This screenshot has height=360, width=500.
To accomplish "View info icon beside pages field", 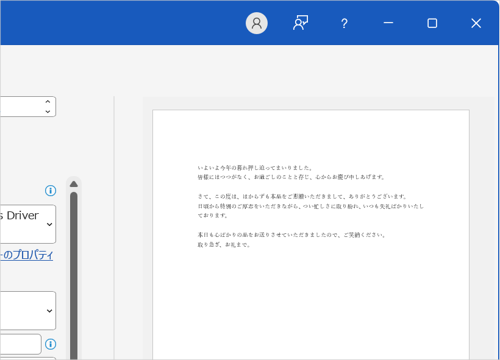I will click(51, 344).
